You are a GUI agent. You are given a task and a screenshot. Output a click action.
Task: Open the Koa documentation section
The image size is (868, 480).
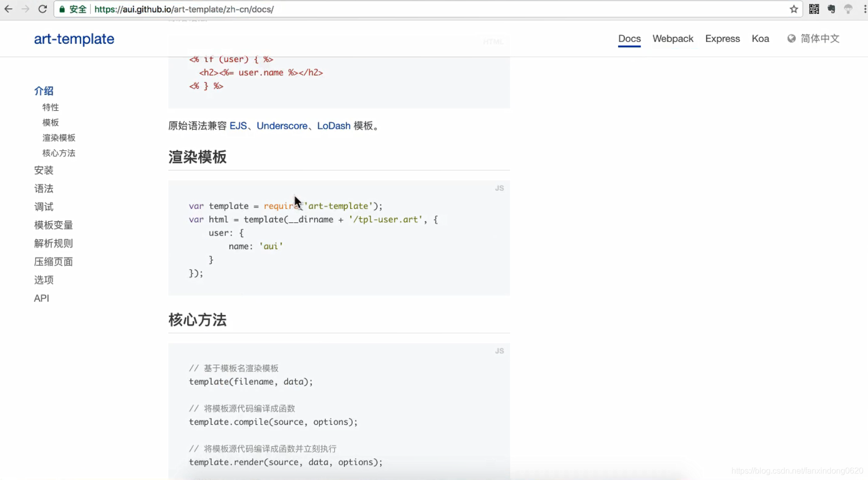point(761,38)
